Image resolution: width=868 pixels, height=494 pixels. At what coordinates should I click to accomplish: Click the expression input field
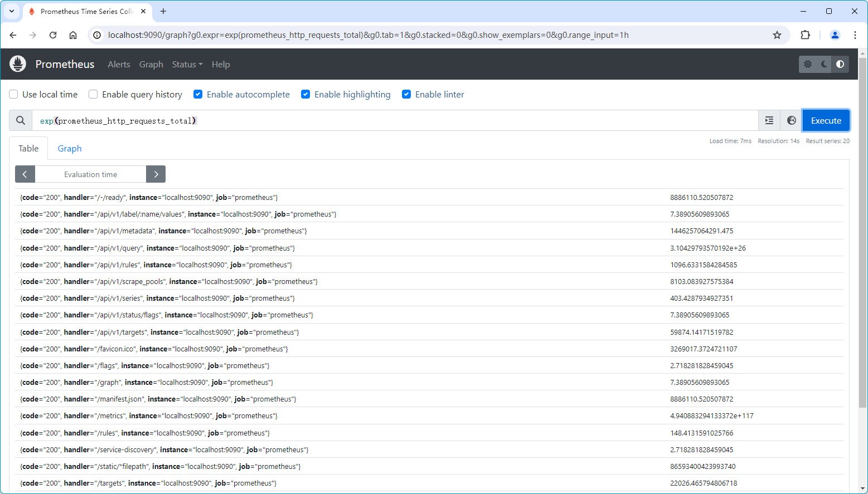click(x=395, y=120)
